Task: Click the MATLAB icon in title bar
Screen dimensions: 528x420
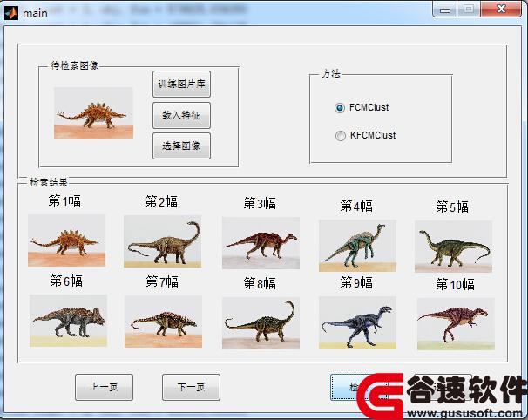Action: tap(11, 13)
